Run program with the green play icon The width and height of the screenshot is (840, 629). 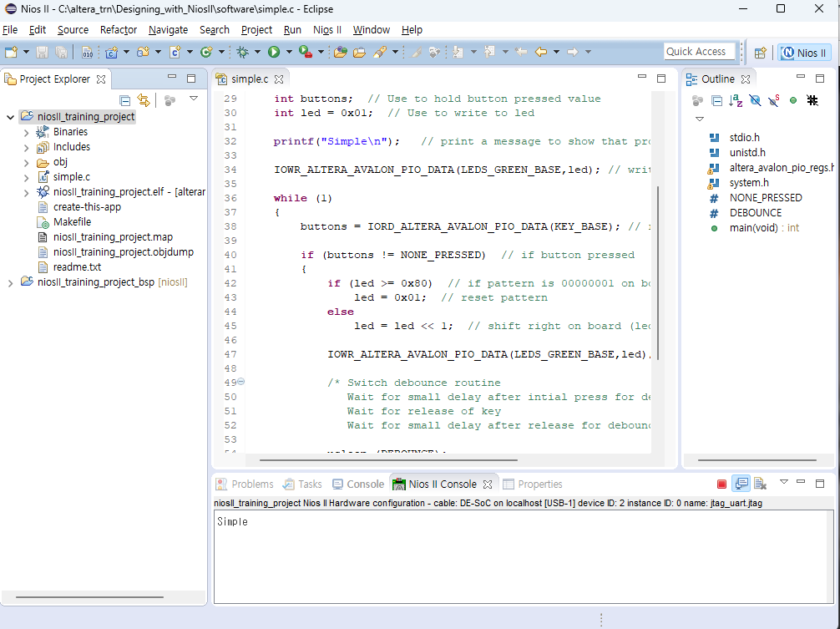(274, 52)
